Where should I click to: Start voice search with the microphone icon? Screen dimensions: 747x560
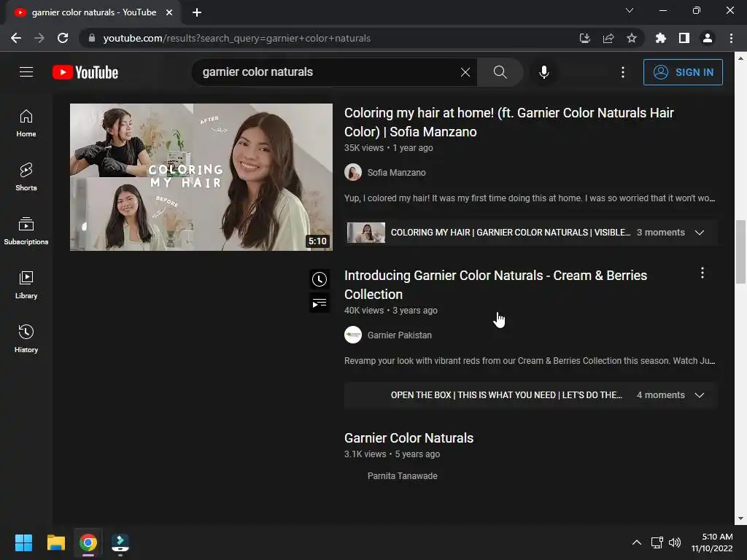(x=543, y=72)
